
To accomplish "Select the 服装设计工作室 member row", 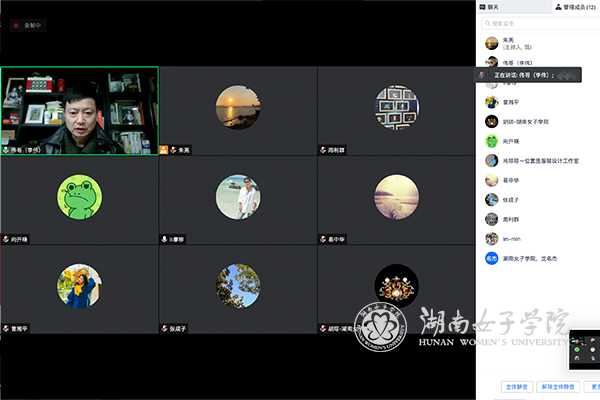I will coord(538,161).
